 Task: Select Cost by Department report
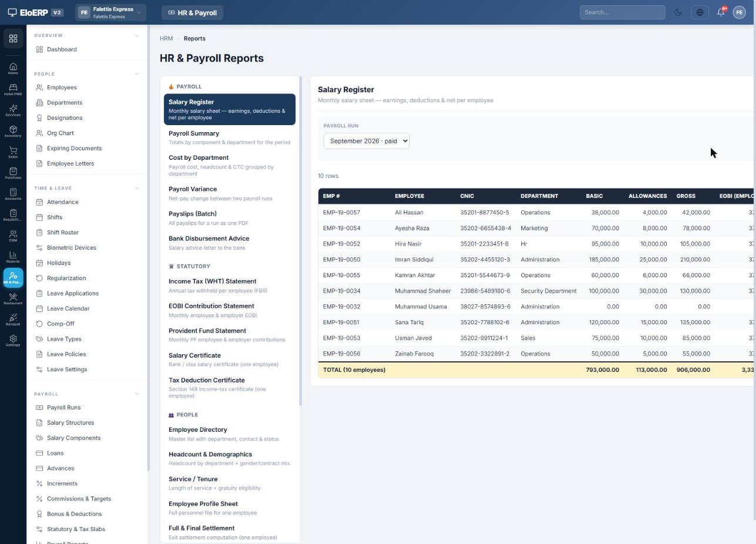coord(229,165)
